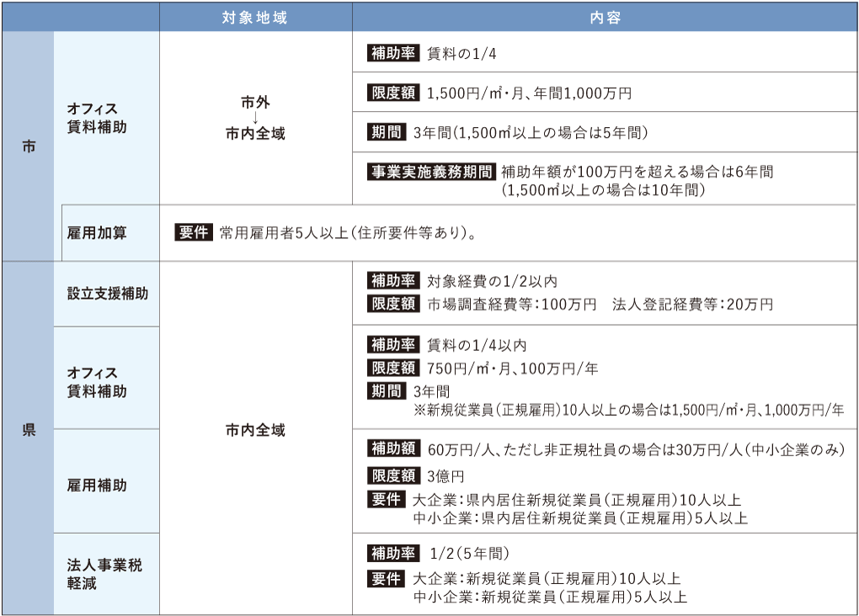Click the 雇用加算 row label
This screenshot has height=616, width=859.
point(97,233)
